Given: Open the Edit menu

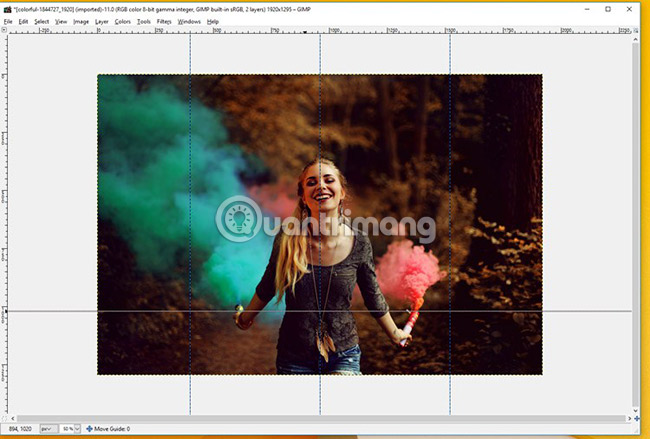Looking at the screenshot, I should (x=22, y=21).
